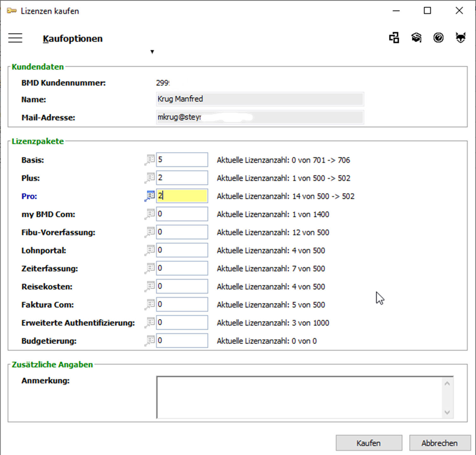Click the info icon beside Pro field
The width and height of the screenshot is (476, 455).
pyautogui.click(x=150, y=196)
